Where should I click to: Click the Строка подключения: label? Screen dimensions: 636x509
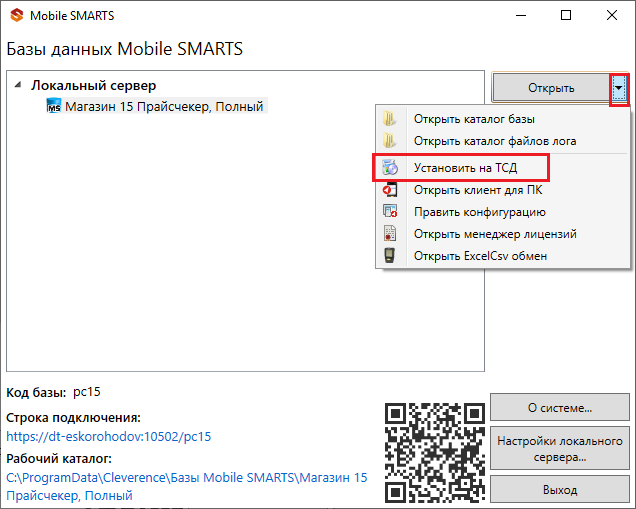pos(73,417)
